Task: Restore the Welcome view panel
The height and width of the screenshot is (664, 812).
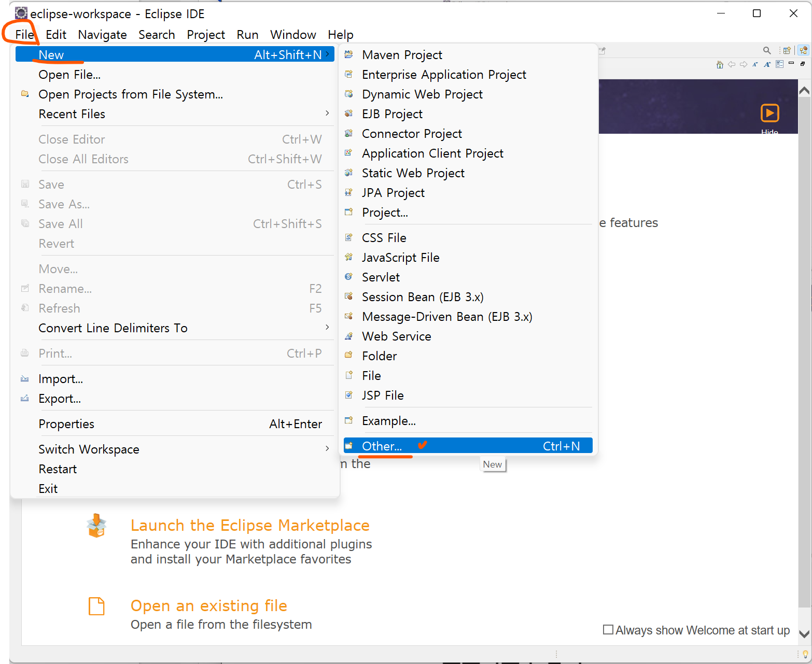Action: [803, 64]
